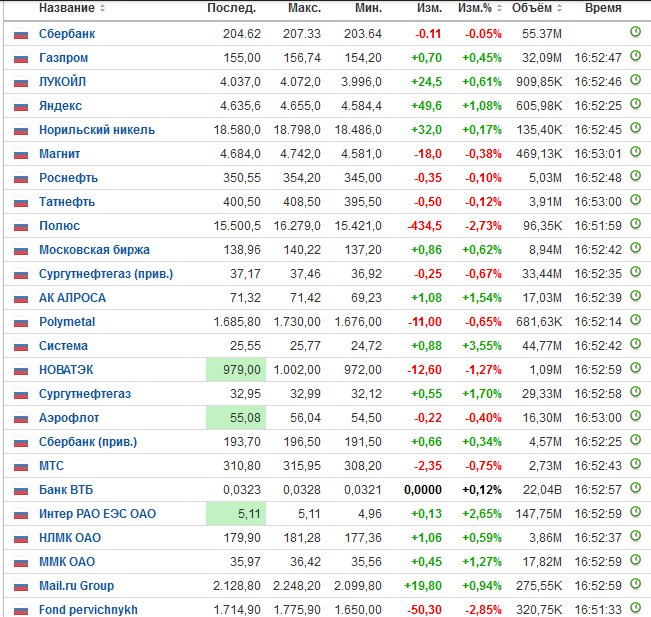Open the Яндекс stock link
The image size is (651, 617).
click(x=60, y=106)
